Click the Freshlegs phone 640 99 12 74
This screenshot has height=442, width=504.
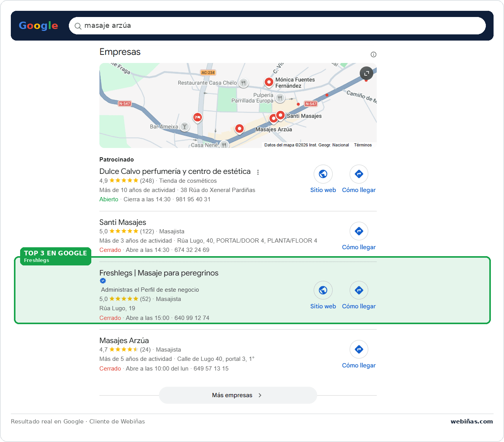pyautogui.click(x=192, y=318)
